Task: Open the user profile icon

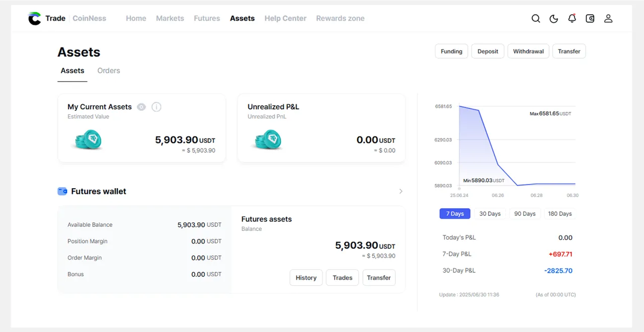Action: [608, 19]
